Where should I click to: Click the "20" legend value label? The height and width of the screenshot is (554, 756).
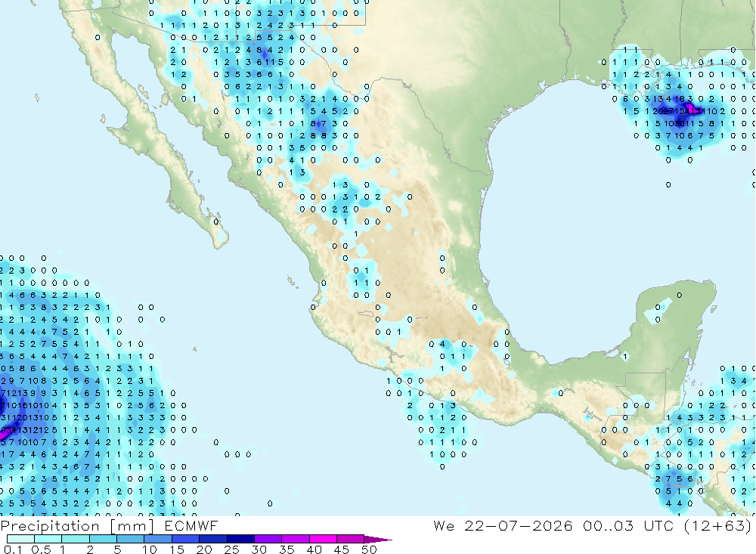point(204,549)
